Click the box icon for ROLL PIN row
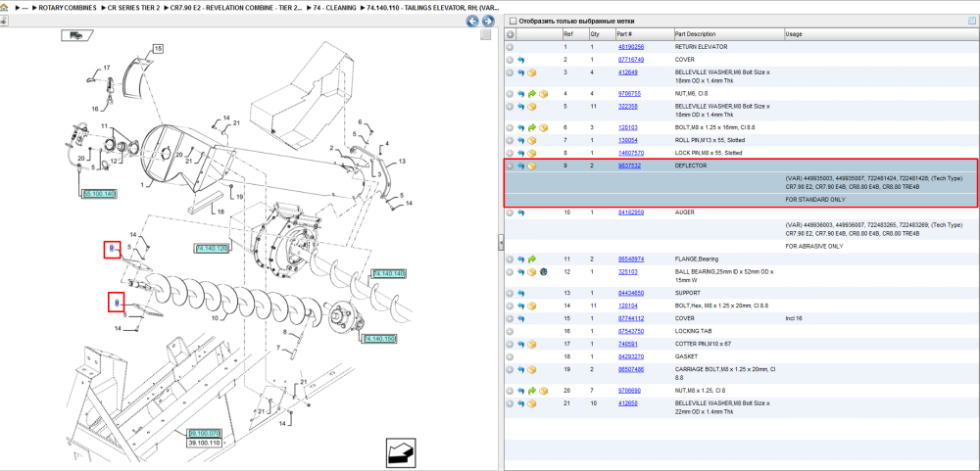The image size is (980, 471). (532, 141)
